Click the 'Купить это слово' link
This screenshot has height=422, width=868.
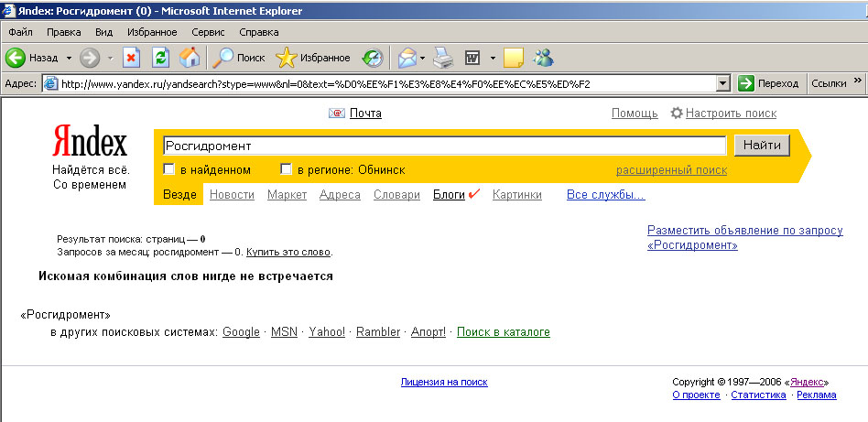coord(288,253)
